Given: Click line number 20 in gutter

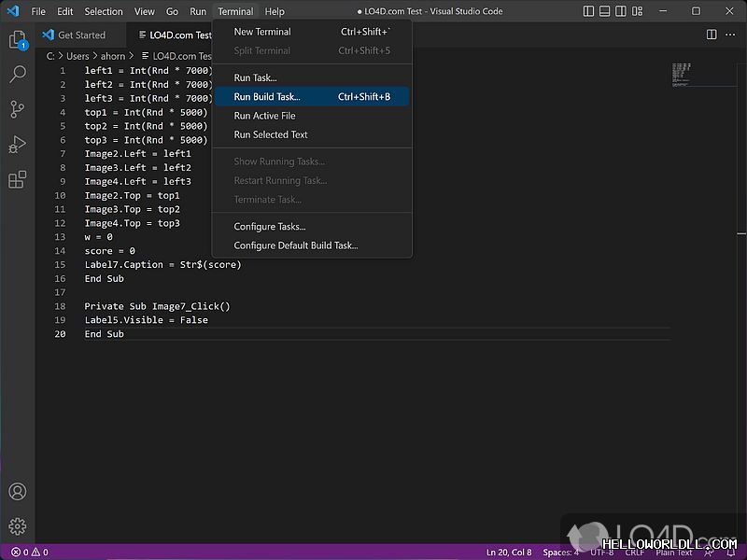Looking at the screenshot, I should click(60, 334).
